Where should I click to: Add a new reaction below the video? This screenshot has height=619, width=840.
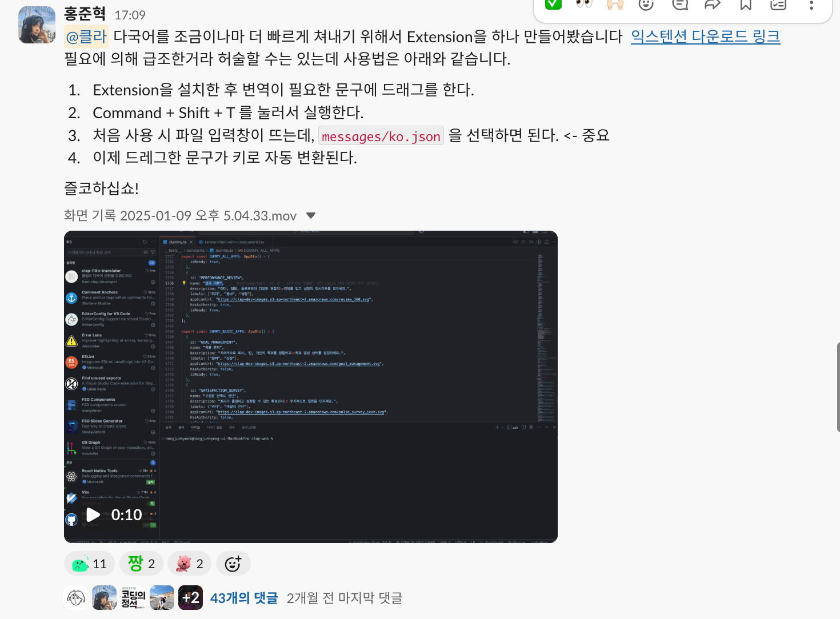tap(233, 564)
